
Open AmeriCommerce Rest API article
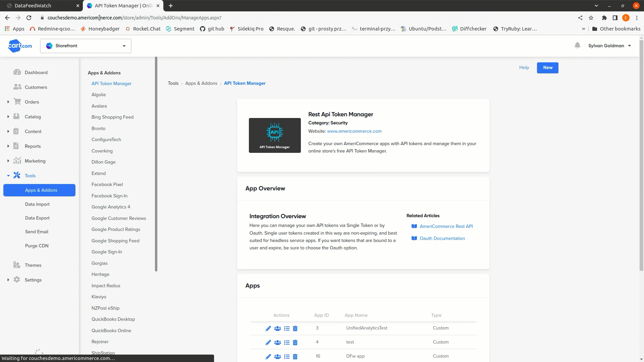pyautogui.click(x=446, y=226)
